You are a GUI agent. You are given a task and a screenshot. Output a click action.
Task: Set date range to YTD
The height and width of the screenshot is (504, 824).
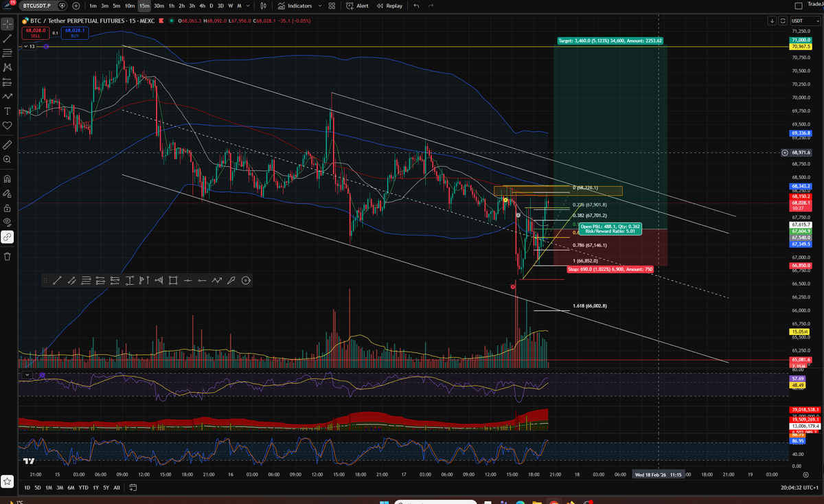point(82,488)
